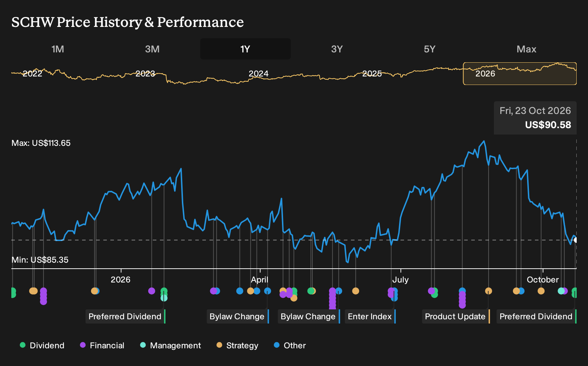588x366 pixels.
Task: Click orange Strategy dot connected to Product Update
Action: [489, 291]
